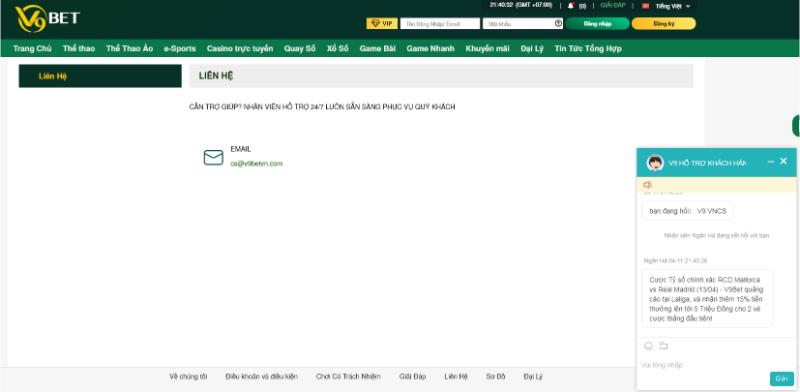Click the V9BET logo
The height and width of the screenshot is (392, 800).
(x=47, y=19)
